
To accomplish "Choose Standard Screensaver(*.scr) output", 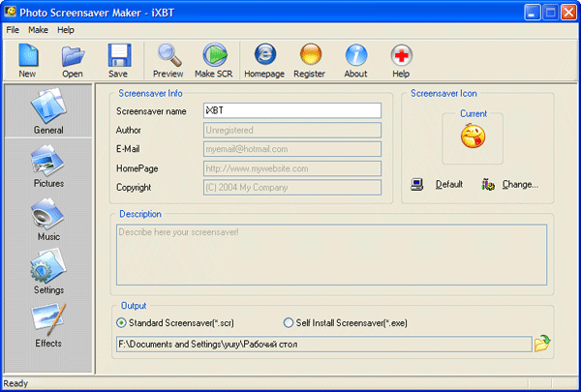I will pos(175,322).
